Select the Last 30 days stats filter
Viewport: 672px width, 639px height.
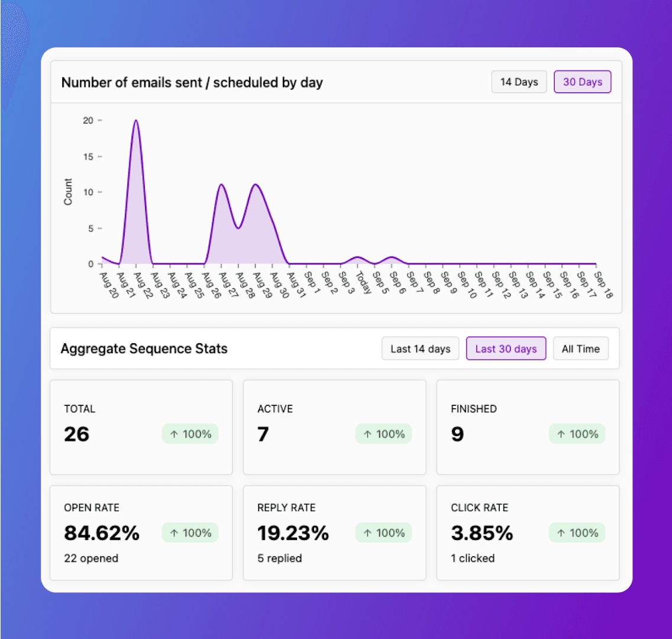click(x=506, y=349)
